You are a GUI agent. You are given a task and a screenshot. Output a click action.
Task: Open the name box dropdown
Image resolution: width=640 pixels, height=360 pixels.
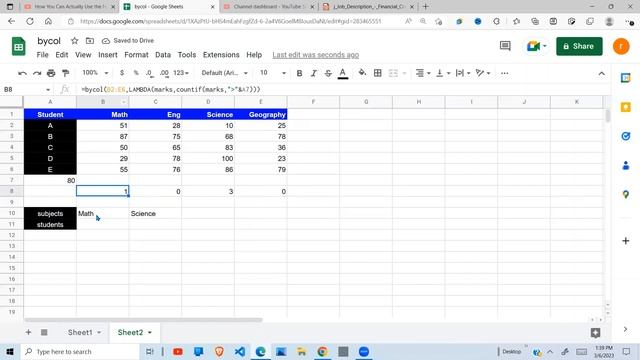click(x=48, y=89)
